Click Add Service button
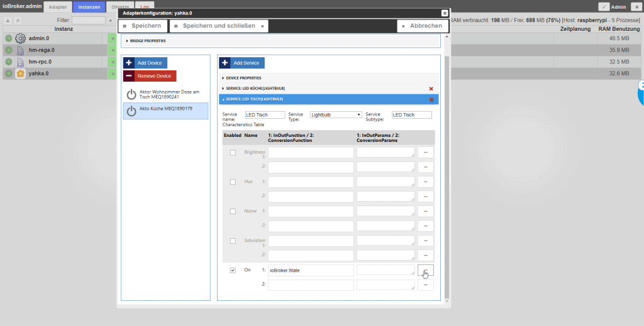 pyautogui.click(x=241, y=63)
